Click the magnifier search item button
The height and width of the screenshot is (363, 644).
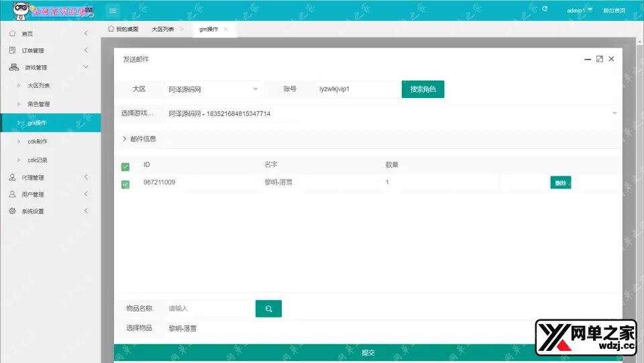(x=268, y=309)
